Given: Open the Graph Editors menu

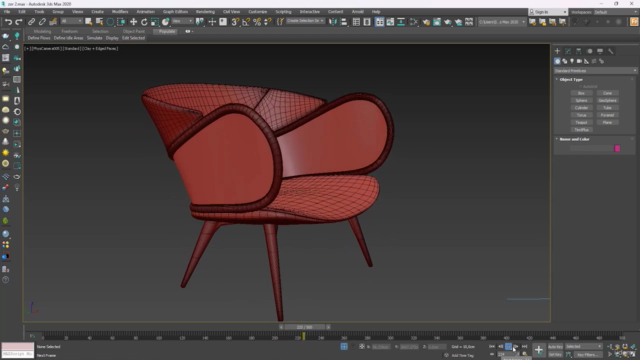Looking at the screenshot, I should [x=176, y=12].
